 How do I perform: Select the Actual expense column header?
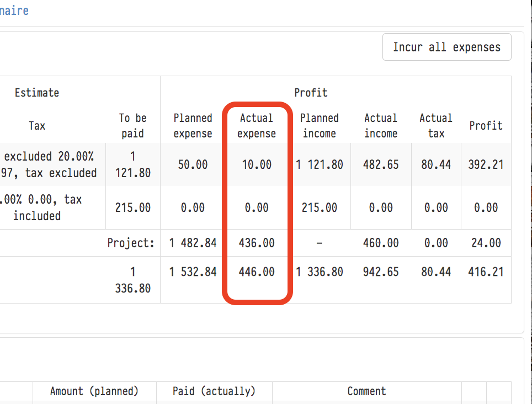(x=257, y=126)
